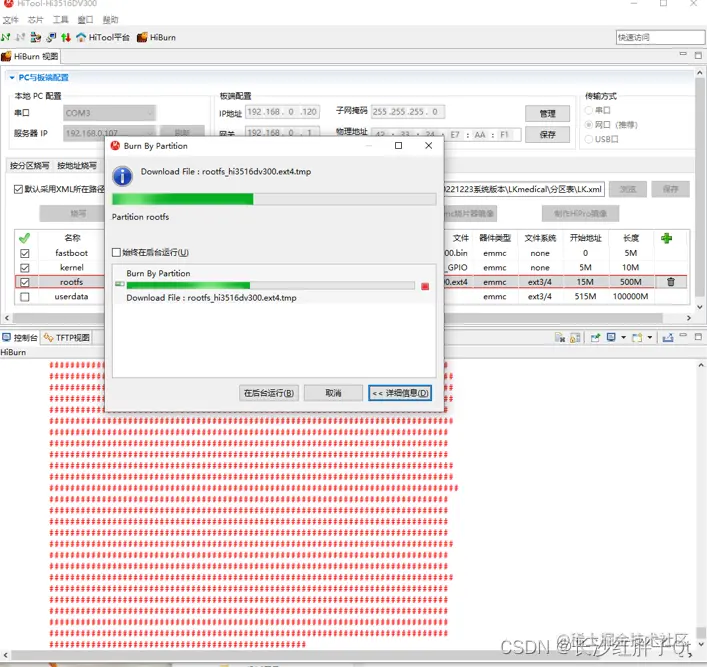Click the 制作HiPro镜像 button
This screenshot has height=667, width=707.
pyautogui.click(x=580, y=213)
